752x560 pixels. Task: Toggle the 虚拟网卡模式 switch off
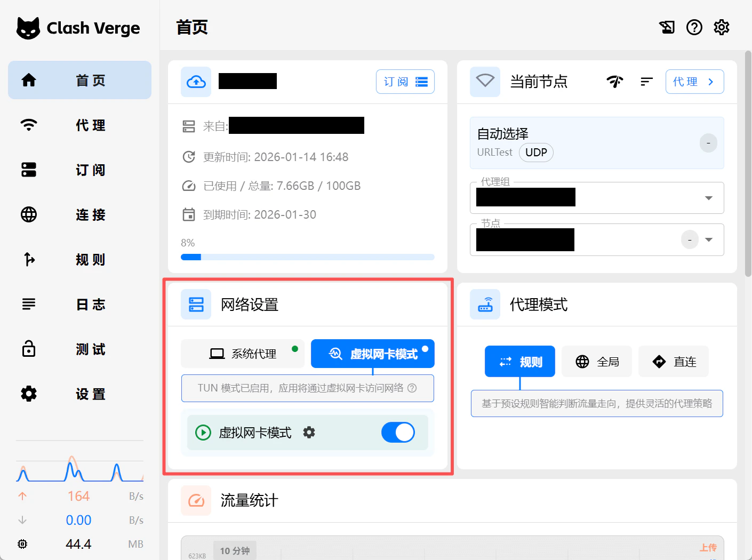pyautogui.click(x=398, y=433)
